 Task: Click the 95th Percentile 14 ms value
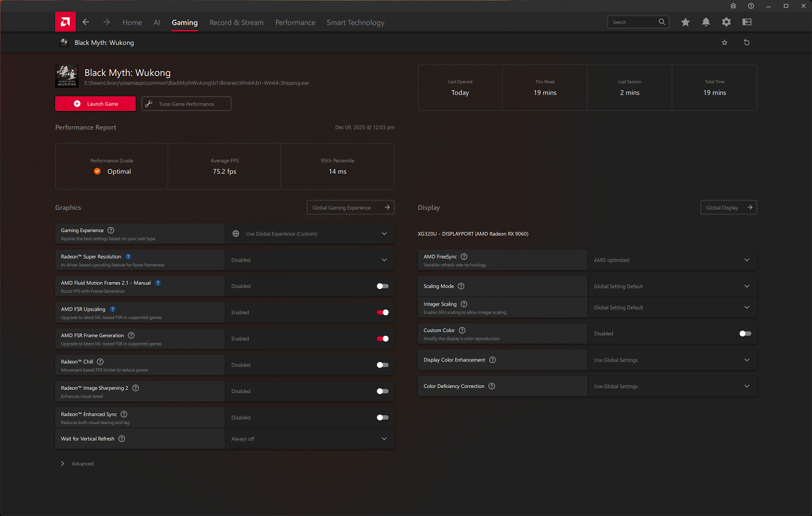click(337, 172)
